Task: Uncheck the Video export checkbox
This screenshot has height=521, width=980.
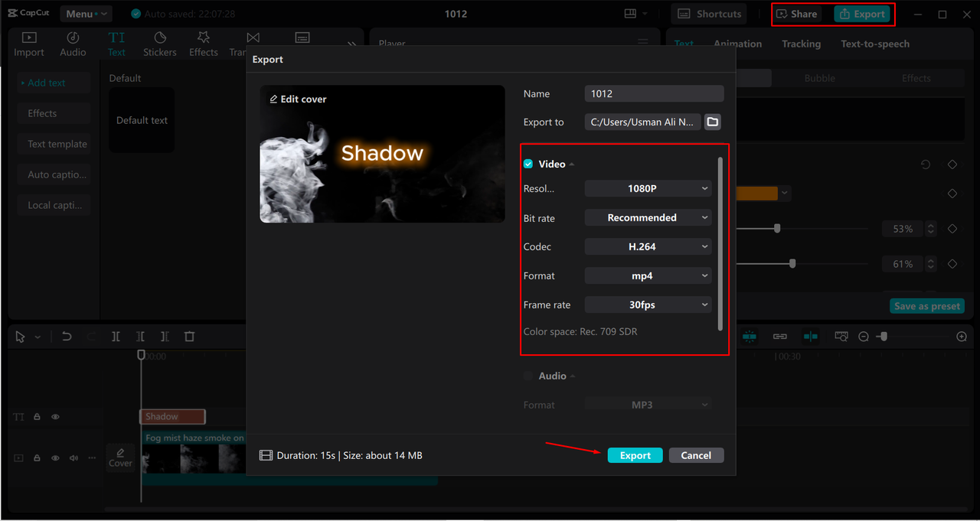Action: [x=528, y=164]
